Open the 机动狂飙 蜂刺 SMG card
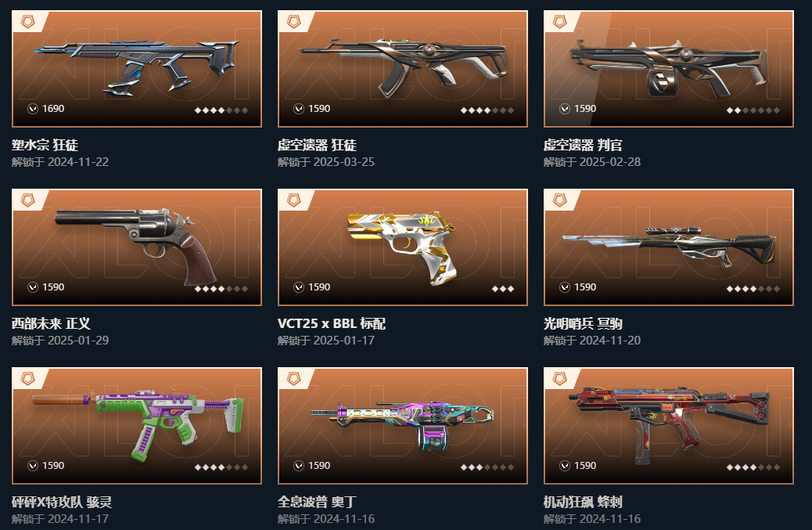This screenshot has height=530, width=812. 669,426
